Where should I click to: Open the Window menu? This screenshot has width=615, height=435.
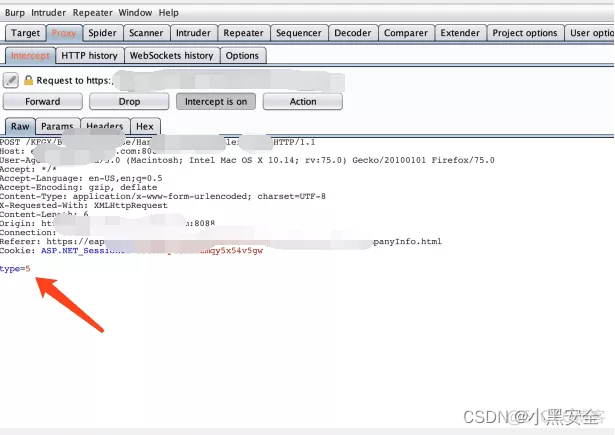135,13
